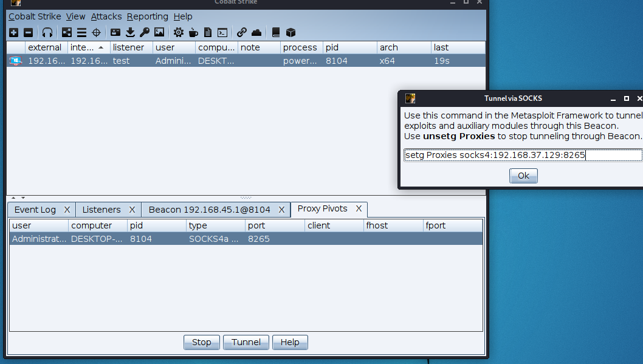Sort proxy pivots by port column

[x=275, y=226]
